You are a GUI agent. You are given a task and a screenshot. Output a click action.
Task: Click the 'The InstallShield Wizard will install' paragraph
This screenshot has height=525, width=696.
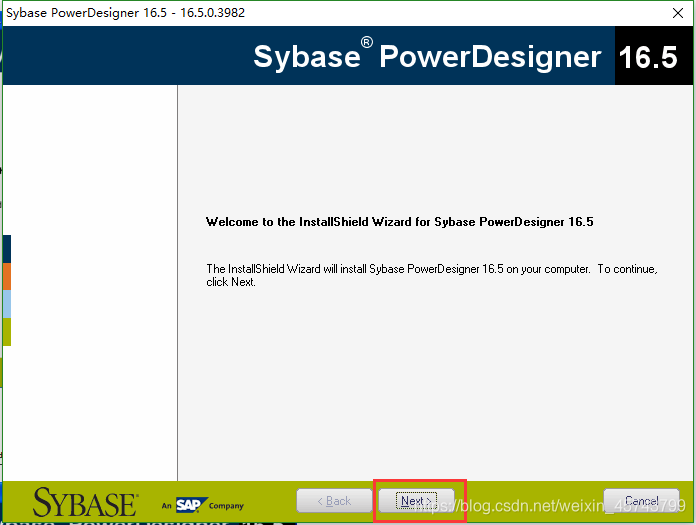(432, 275)
